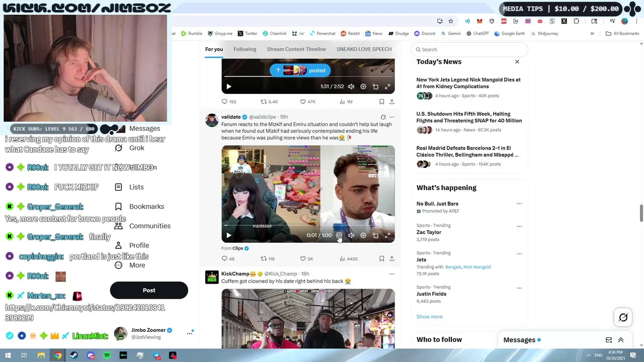The height and width of the screenshot is (362, 644).
Task: Open the Midjourney bookmark
Action: [x=544, y=34]
